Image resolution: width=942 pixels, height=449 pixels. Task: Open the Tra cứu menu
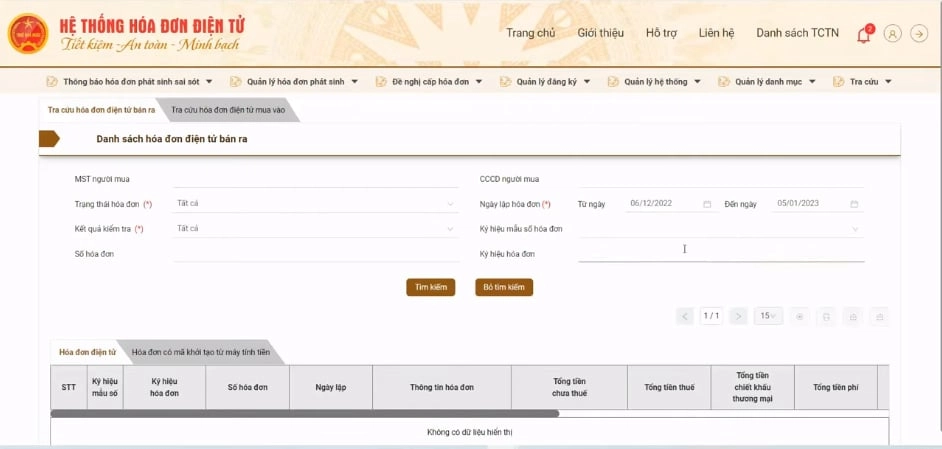click(x=863, y=82)
